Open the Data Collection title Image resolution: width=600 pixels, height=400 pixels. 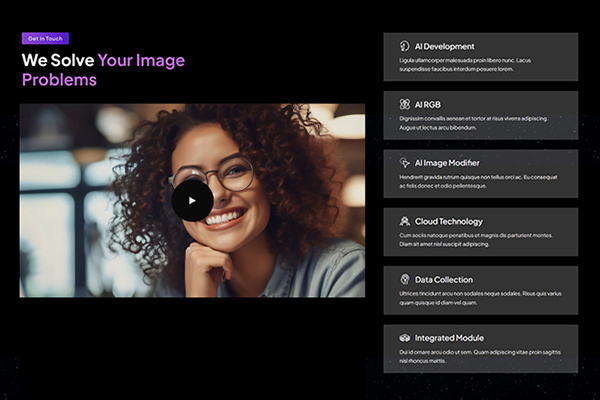pos(444,279)
